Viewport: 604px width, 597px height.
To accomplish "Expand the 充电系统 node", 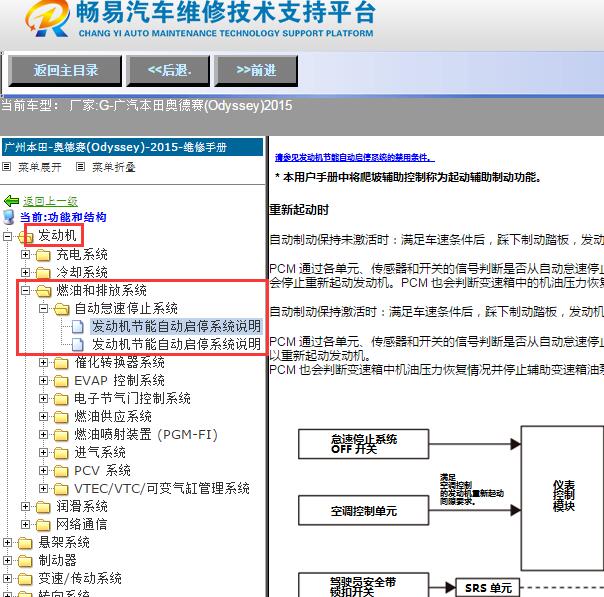I will pyautogui.click(x=25, y=254).
